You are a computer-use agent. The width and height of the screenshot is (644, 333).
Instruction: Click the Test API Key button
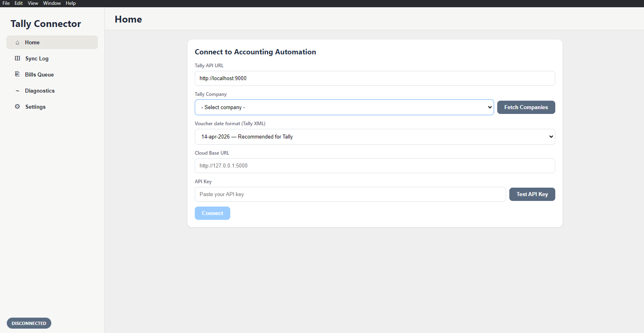click(x=532, y=194)
